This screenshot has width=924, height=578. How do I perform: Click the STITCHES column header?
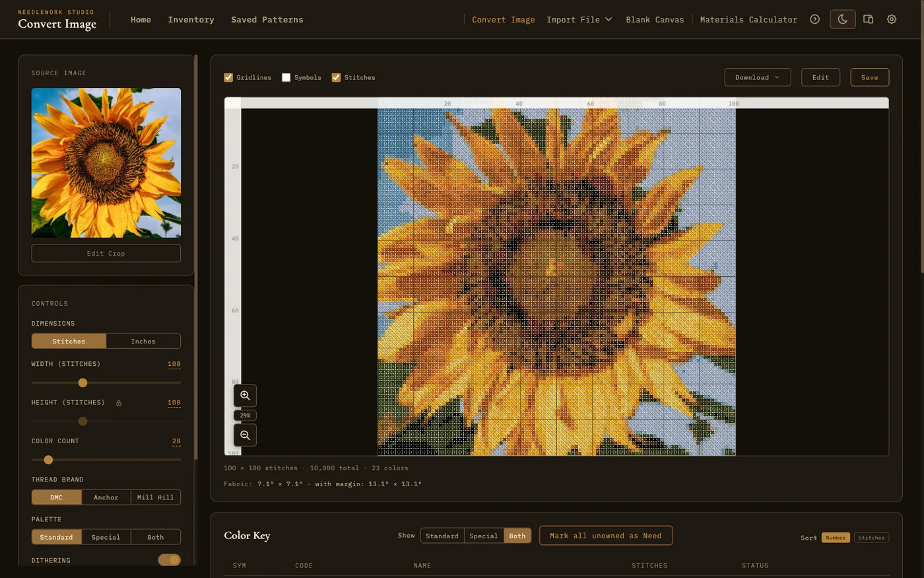[649, 565]
